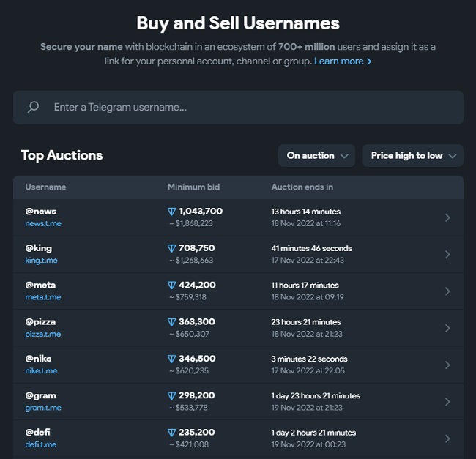Click the TON icon beside 298,200
476x459 pixels.
[x=172, y=396]
